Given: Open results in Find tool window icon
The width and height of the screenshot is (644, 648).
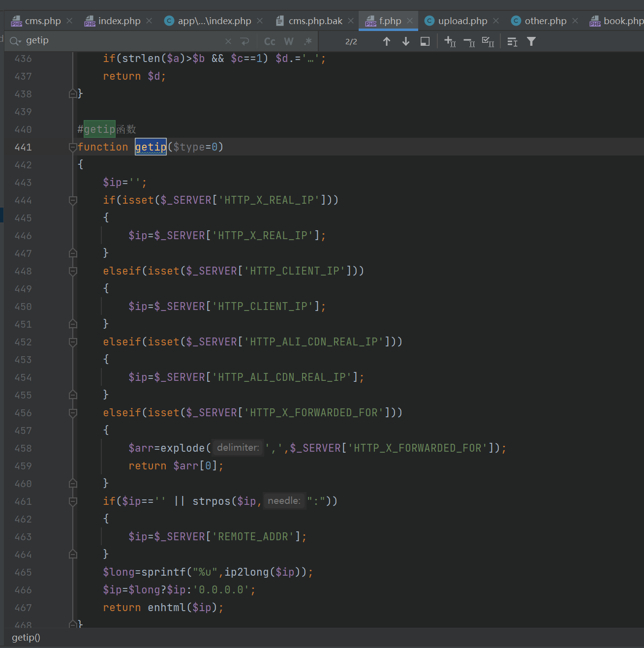Looking at the screenshot, I should pos(512,41).
